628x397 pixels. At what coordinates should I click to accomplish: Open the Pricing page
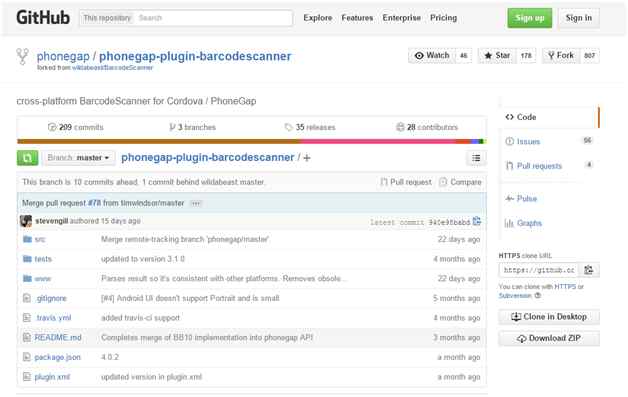[x=443, y=18]
